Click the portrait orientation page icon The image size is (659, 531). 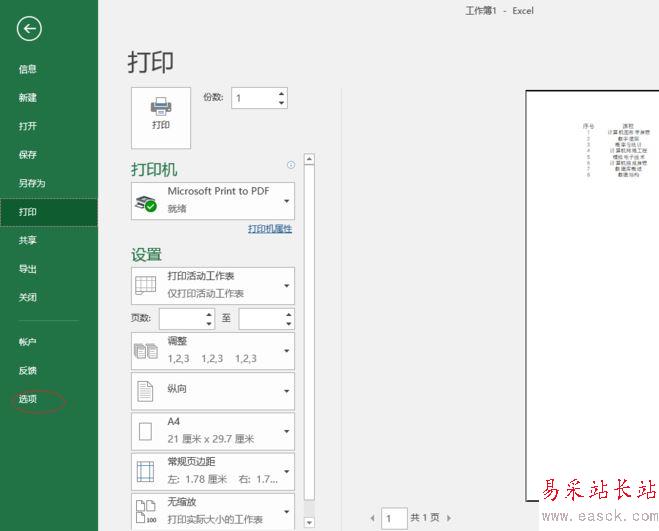coord(145,391)
